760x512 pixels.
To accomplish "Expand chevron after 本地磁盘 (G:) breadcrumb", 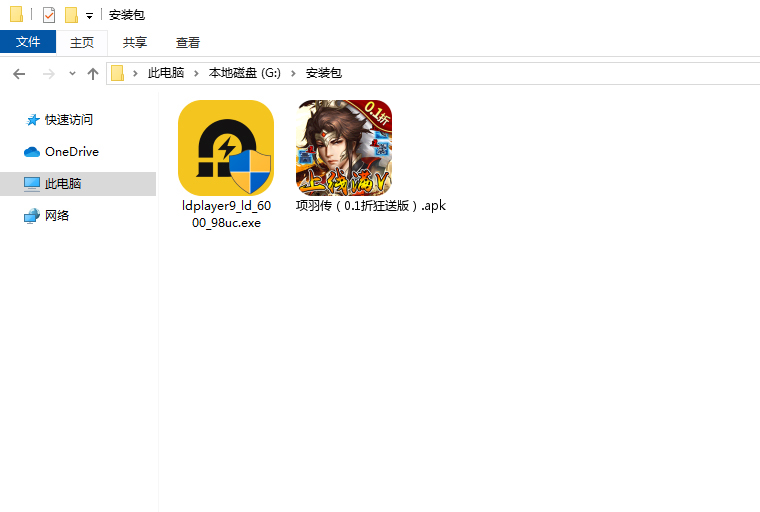I will [x=293, y=74].
